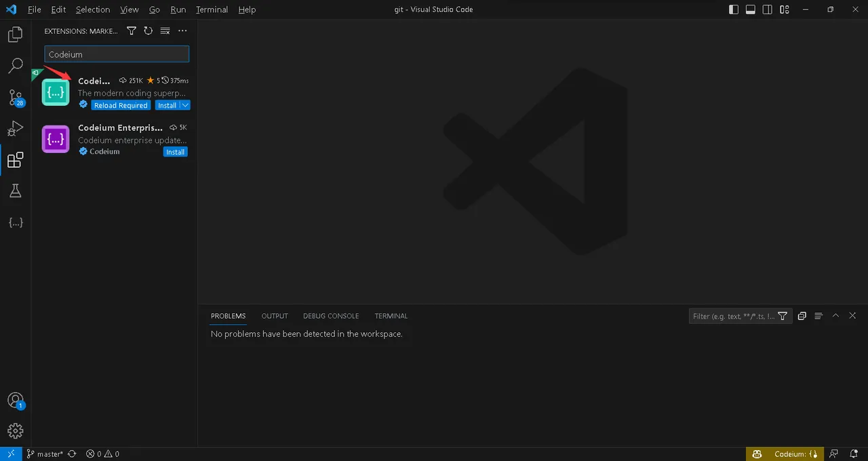Click the master* branch in status bar
868x461 pixels.
[x=45, y=454]
